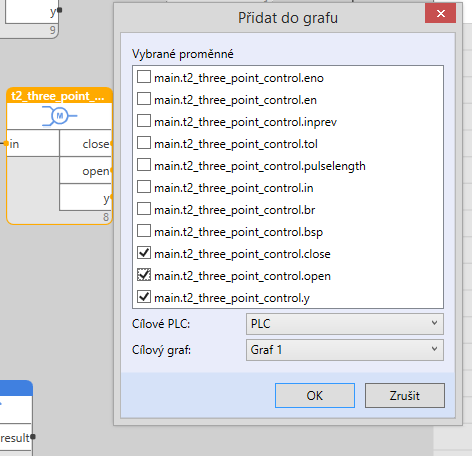Image resolution: width=472 pixels, height=456 pixels.
Task: Enable main.t2_three_point_control.en variable
Action: point(144,99)
